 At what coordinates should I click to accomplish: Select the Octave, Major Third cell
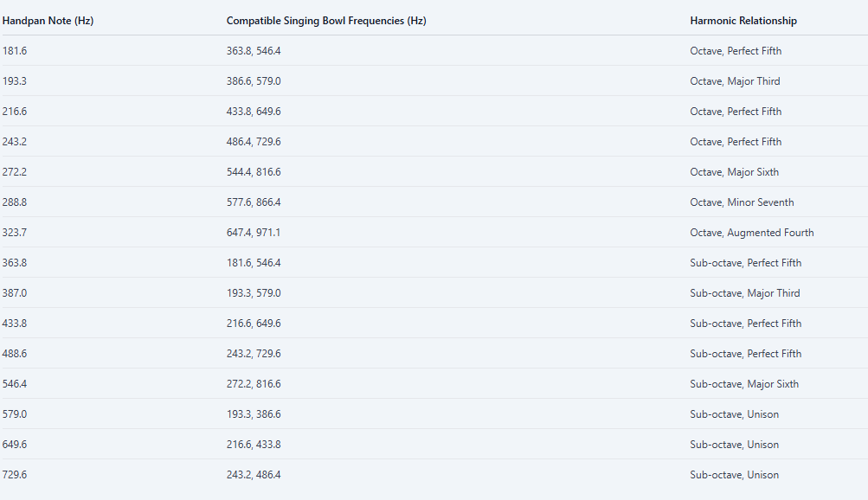[735, 81]
